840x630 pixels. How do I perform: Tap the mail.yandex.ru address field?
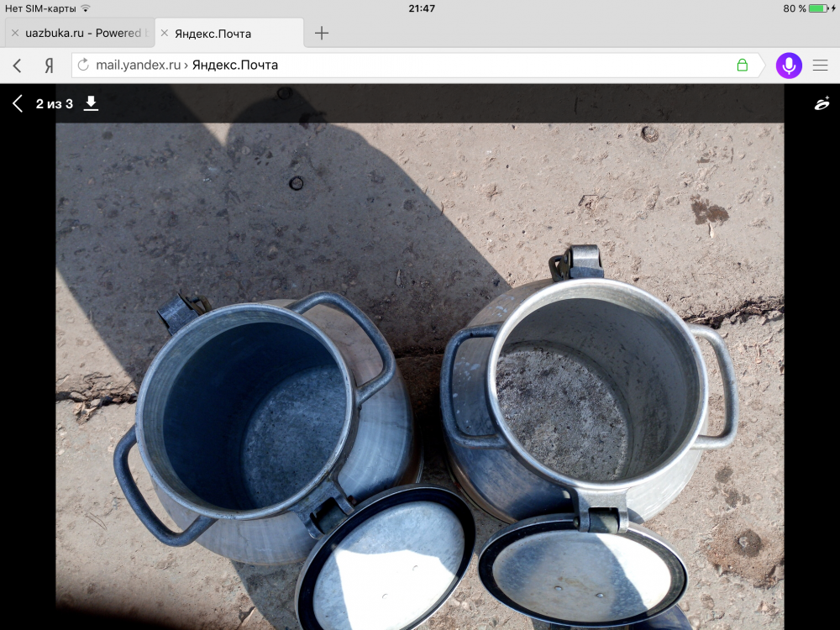click(x=403, y=66)
